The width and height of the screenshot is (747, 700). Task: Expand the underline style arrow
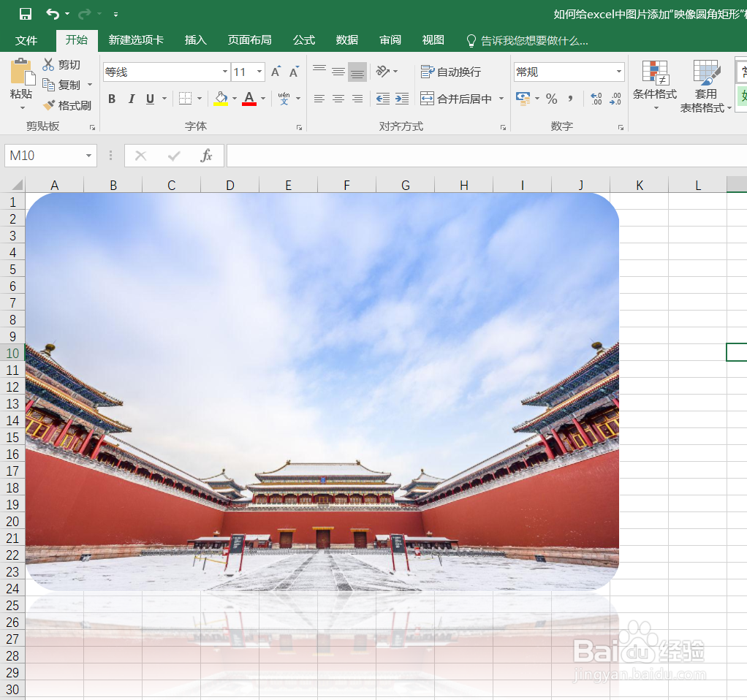point(164,99)
